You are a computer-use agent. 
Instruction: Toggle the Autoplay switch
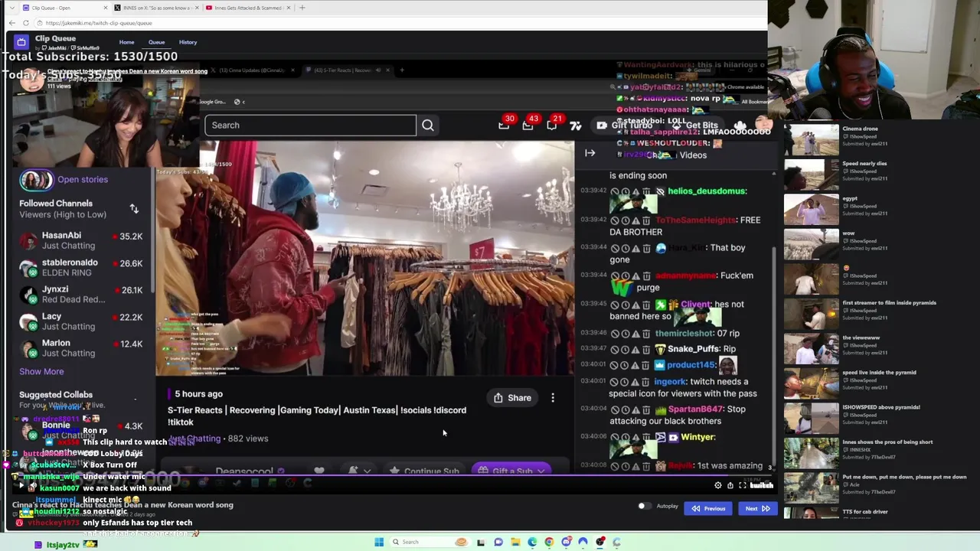coord(644,507)
